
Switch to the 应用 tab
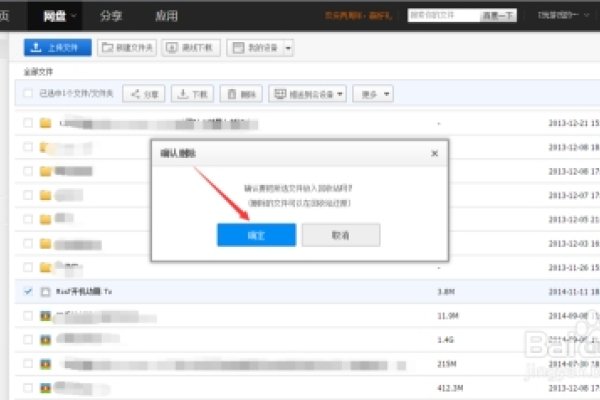coord(166,16)
